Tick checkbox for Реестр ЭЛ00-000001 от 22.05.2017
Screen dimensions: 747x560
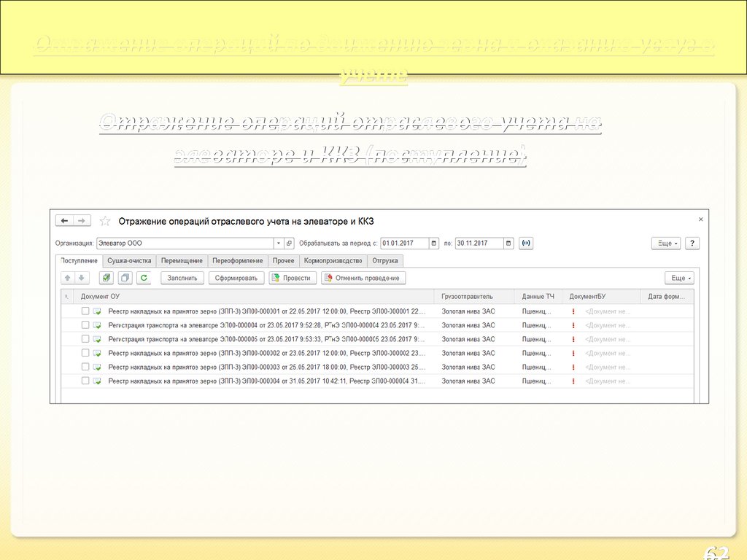[85, 311]
